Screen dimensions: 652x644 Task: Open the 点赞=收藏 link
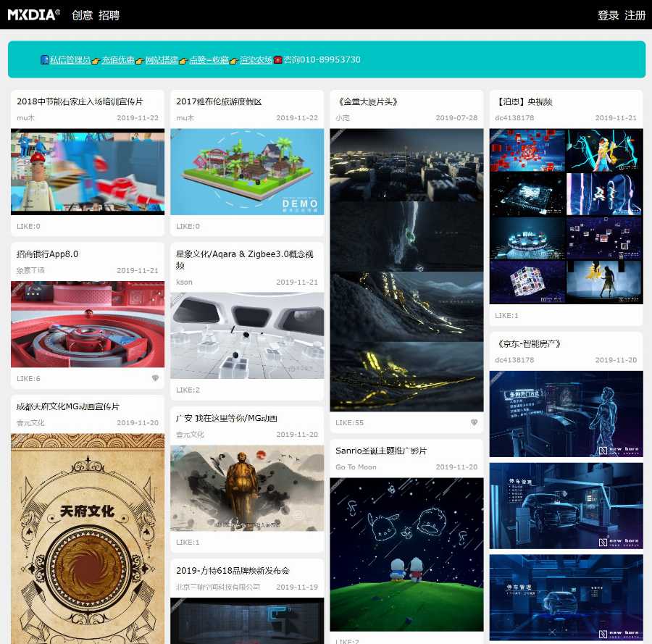pos(209,60)
